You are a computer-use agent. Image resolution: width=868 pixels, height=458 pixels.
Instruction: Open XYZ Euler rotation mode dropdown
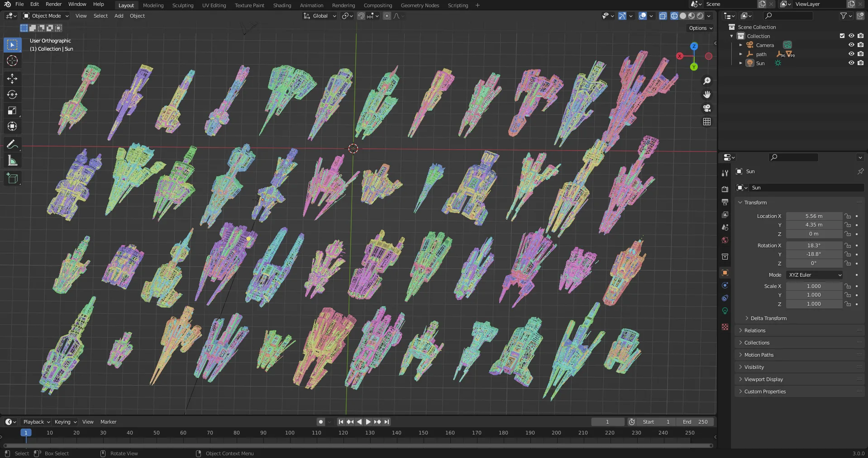(815, 275)
